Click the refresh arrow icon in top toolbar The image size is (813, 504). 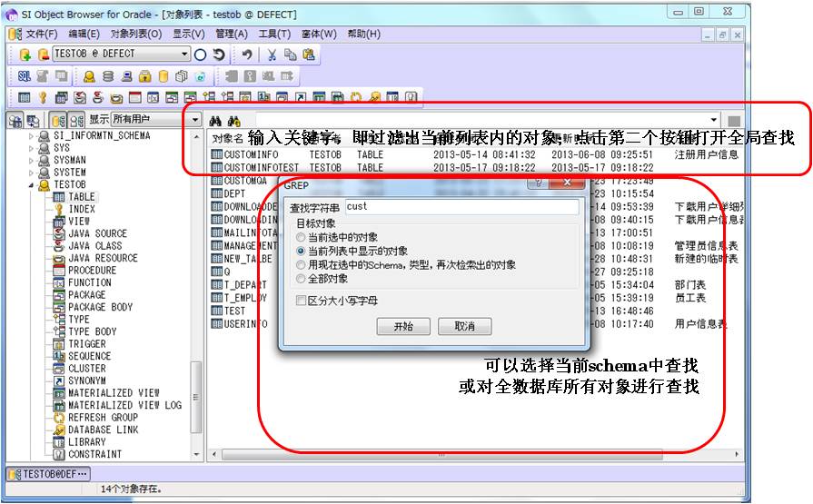coord(219,54)
